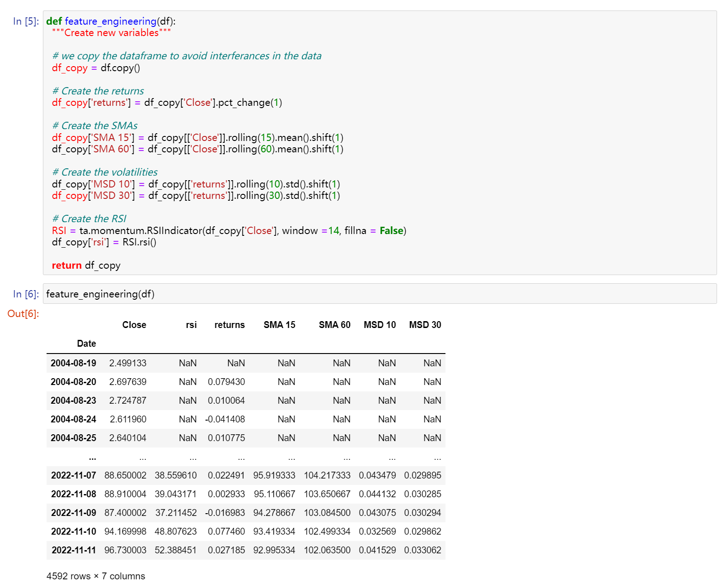
Task: Click the df_copy['rsi'] = RSI.rsi() line
Action: click(104, 242)
